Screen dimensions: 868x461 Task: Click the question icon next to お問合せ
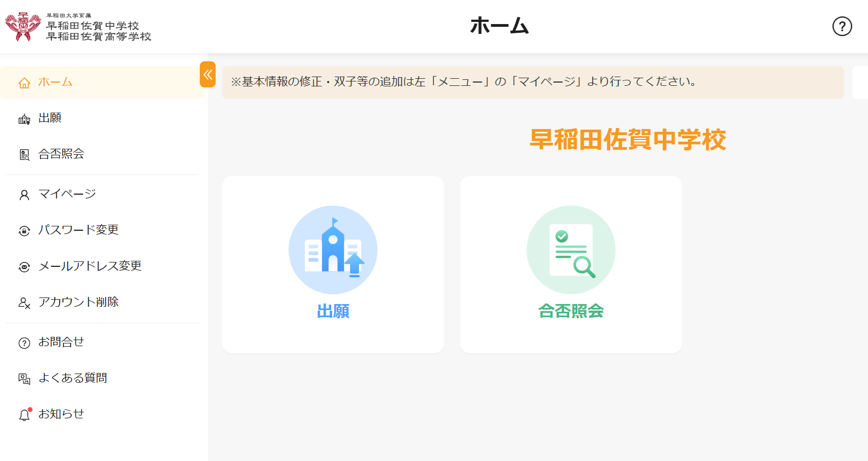(x=24, y=343)
